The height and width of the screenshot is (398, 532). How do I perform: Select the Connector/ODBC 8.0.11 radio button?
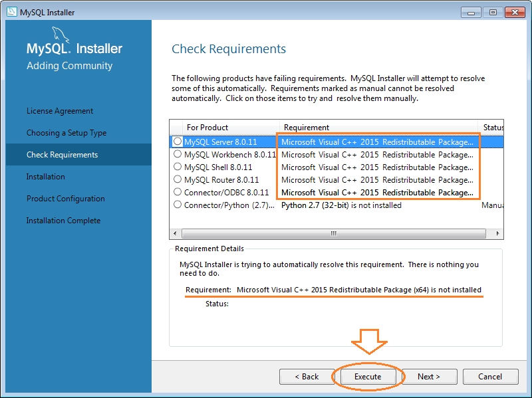click(178, 192)
